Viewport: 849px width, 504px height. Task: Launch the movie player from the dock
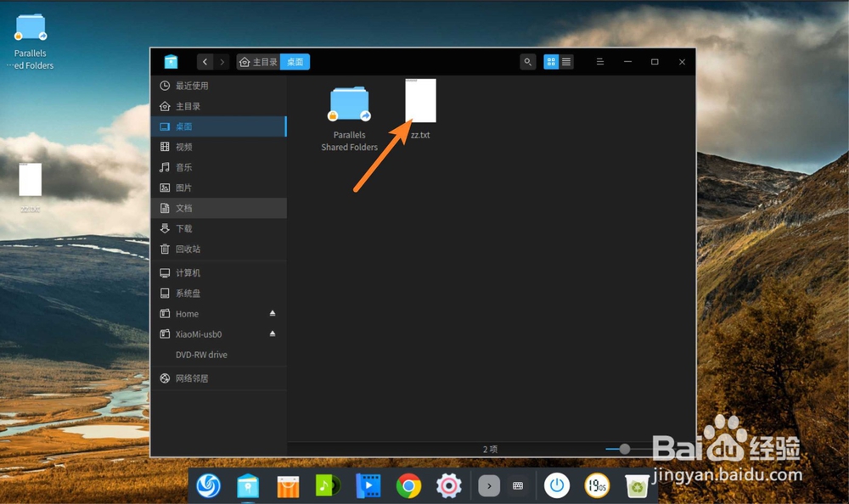368,485
